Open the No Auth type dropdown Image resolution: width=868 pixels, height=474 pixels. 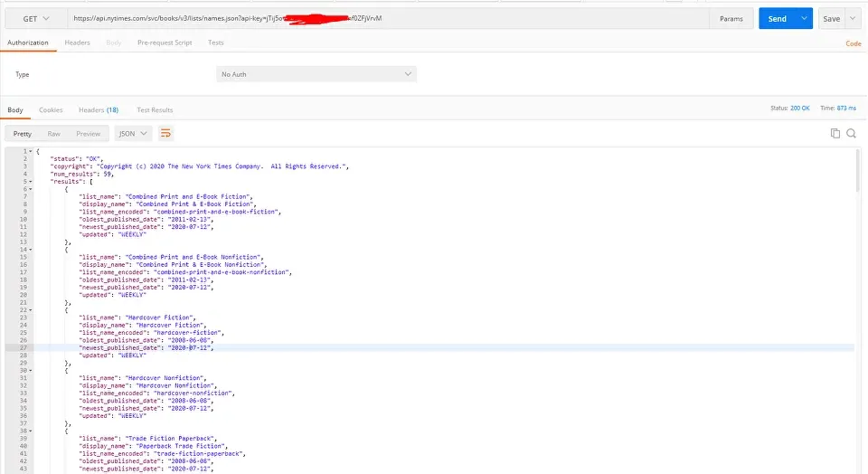tap(316, 74)
